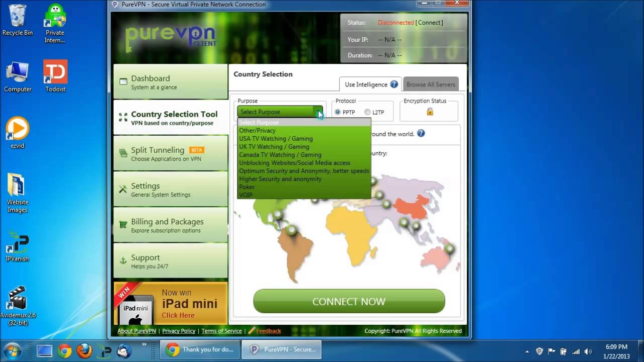
Task: Choose VOIP from purpose list
Action: (304, 195)
